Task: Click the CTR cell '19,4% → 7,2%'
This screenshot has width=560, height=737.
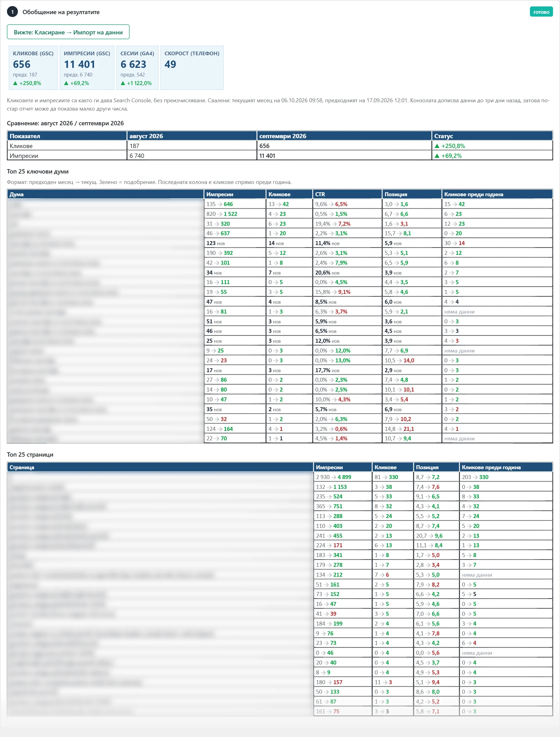Action: (347, 224)
